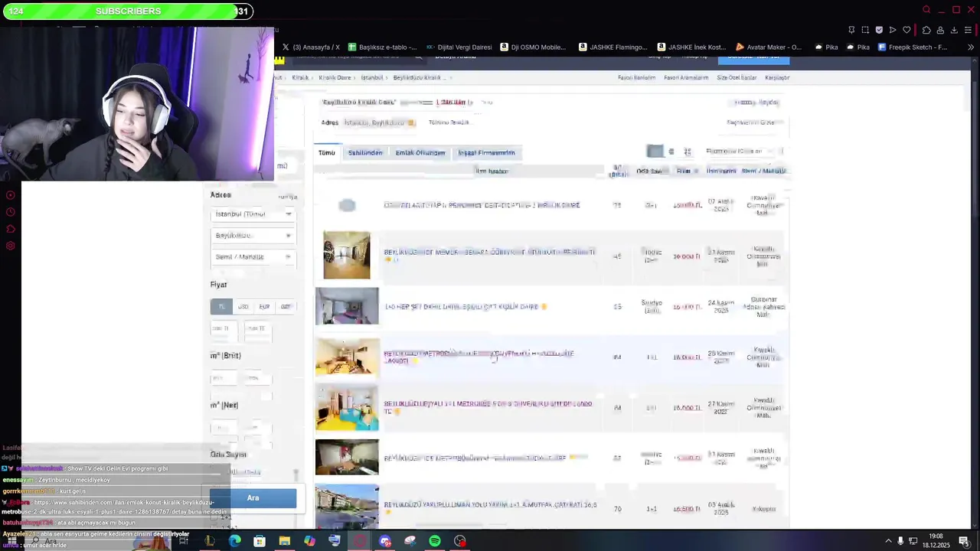The height and width of the screenshot is (551, 980).
Task: Select the GBP currency option
Action: (x=286, y=307)
